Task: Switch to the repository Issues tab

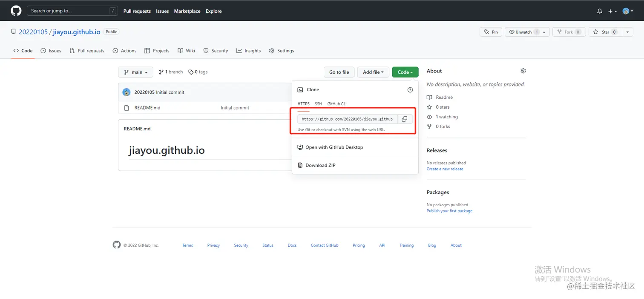Action: 51,51
